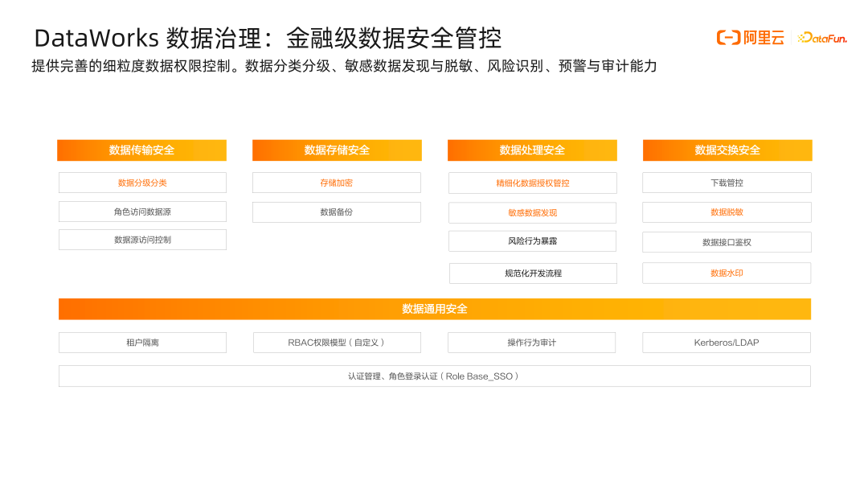The width and height of the screenshot is (868, 489).
Task: Click the Alibaba Cloud (阿里云) logo
Action: [x=747, y=38]
